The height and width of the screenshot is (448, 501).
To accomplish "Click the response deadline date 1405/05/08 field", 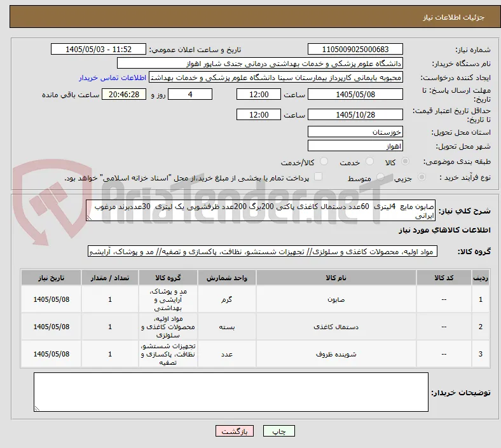I will (x=355, y=94).
